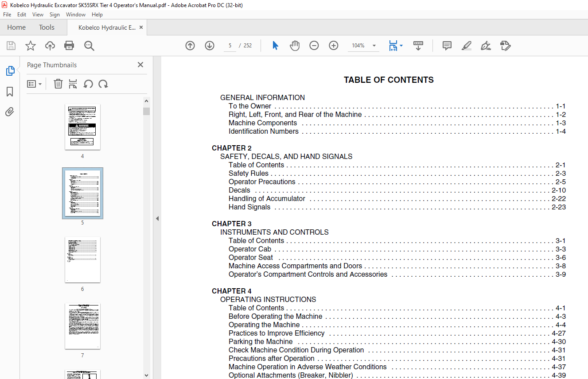The height and width of the screenshot is (379, 588).
Task: Click the thumbnails scrollbar up arrow
Action: (147, 101)
